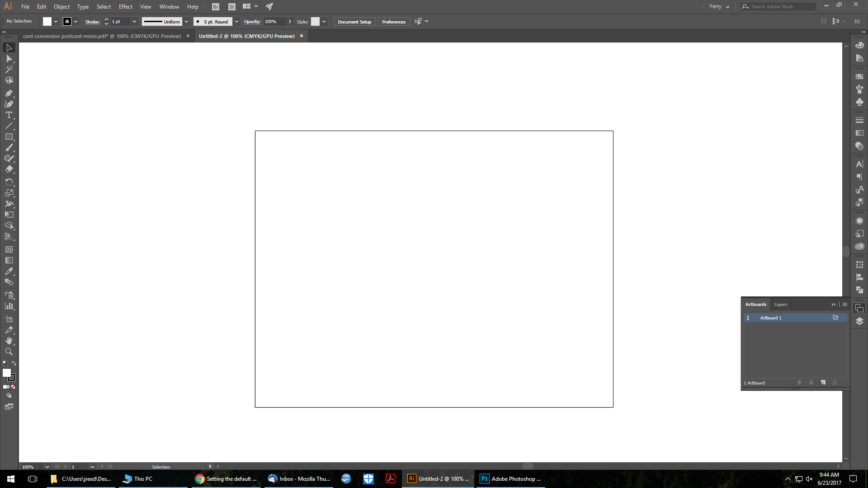Screen dimensions: 868x488
Task: Open the Document Setup dialog
Action: [x=354, y=21]
